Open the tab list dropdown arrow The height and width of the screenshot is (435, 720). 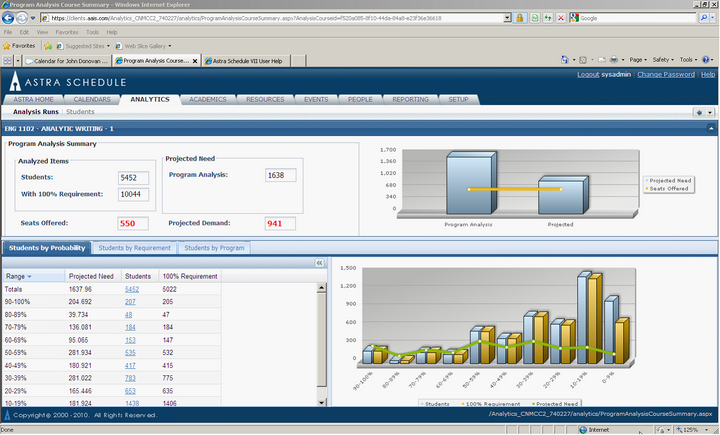[x=18, y=61]
